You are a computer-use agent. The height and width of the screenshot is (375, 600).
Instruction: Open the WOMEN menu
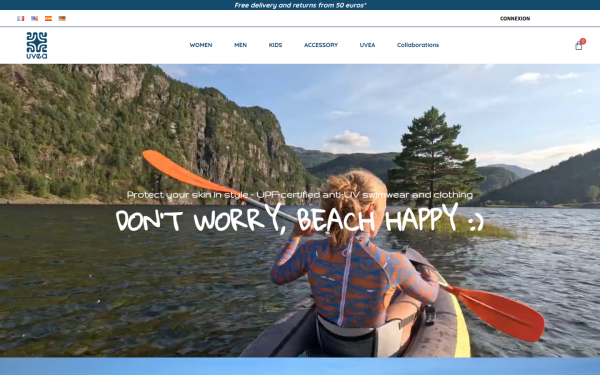coord(201,45)
